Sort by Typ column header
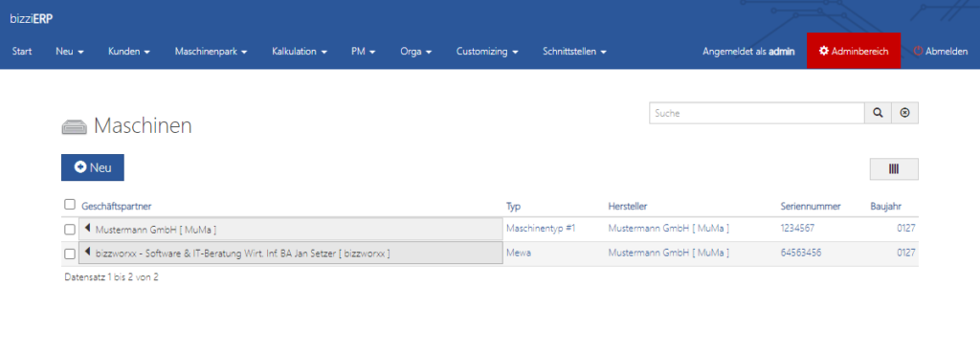This screenshot has width=980, height=353. pyautogui.click(x=513, y=206)
